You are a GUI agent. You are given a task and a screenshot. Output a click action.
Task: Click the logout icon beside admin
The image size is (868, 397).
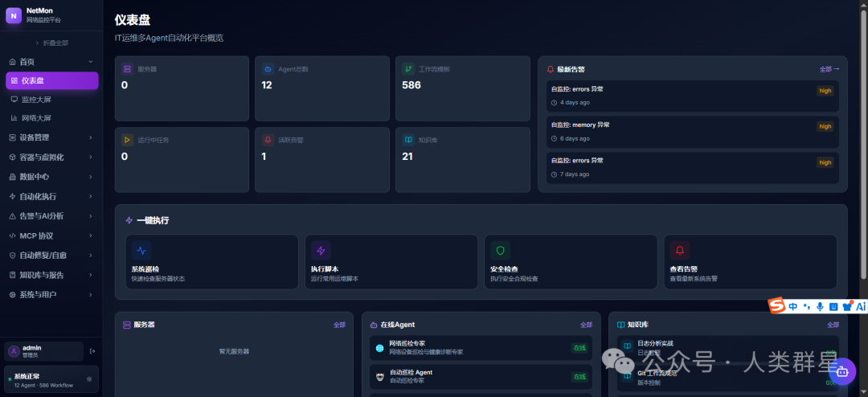92,351
